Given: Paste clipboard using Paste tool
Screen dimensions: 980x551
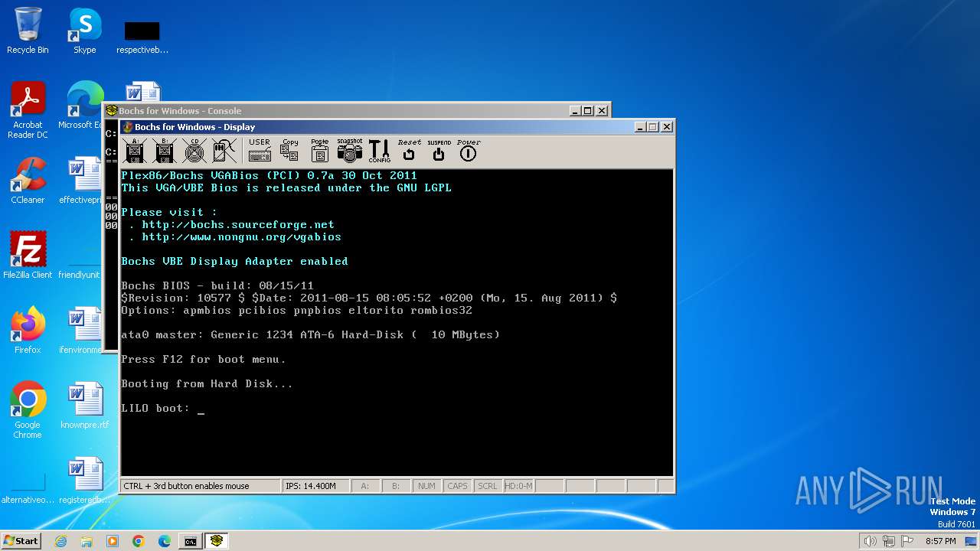Looking at the screenshot, I should tap(319, 150).
